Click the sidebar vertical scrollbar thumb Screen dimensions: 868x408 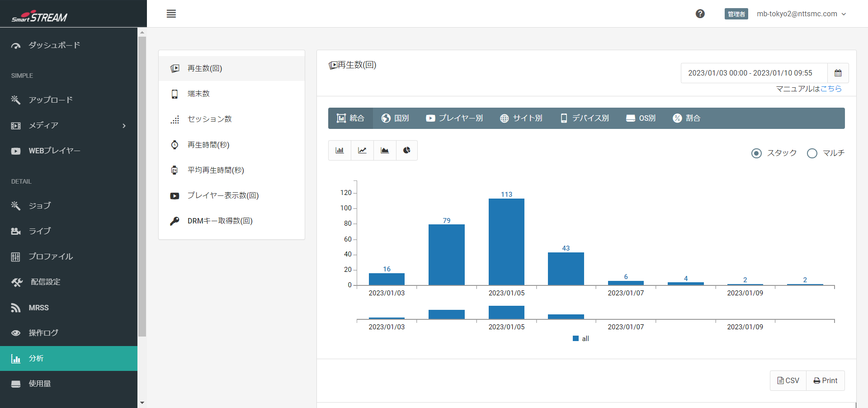pos(142,187)
